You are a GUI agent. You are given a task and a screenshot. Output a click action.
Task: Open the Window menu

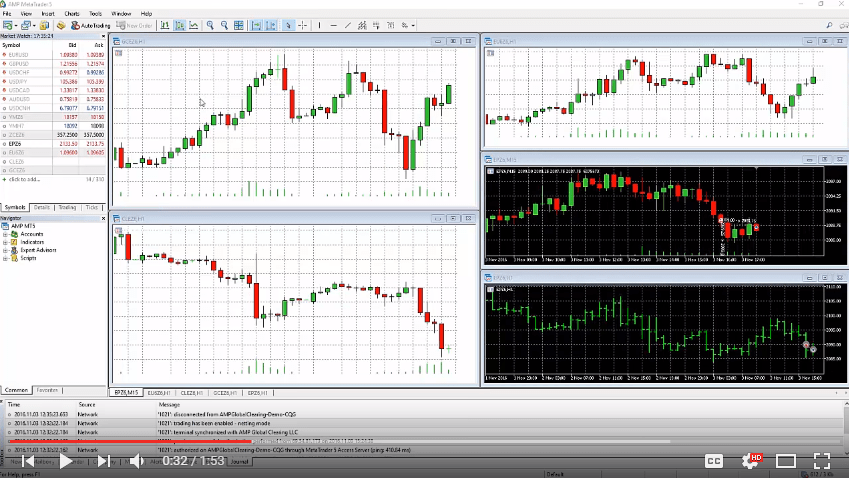[121, 14]
